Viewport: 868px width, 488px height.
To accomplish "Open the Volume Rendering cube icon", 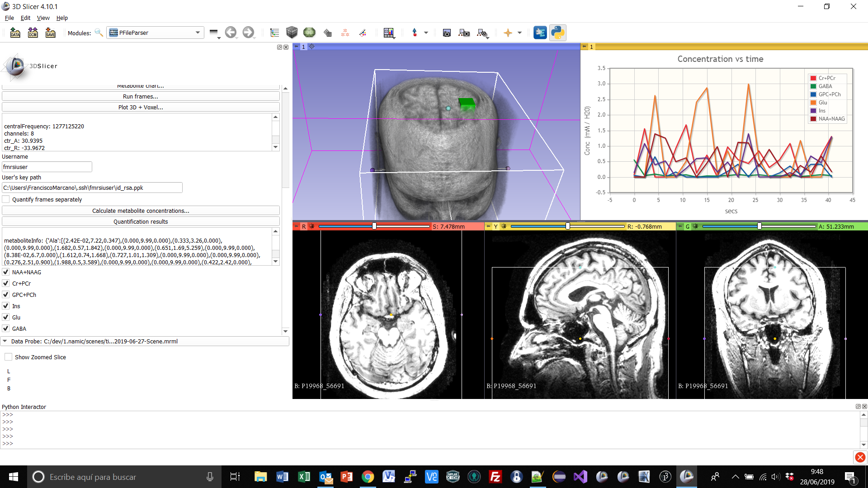I will click(x=292, y=33).
